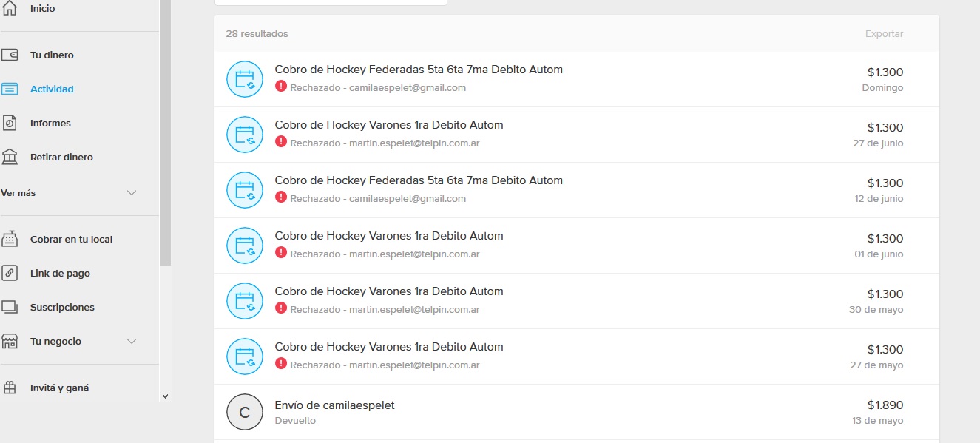The height and width of the screenshot is (443, 980).
Task: Click the Inicio home icon
Action: point(10,9)
